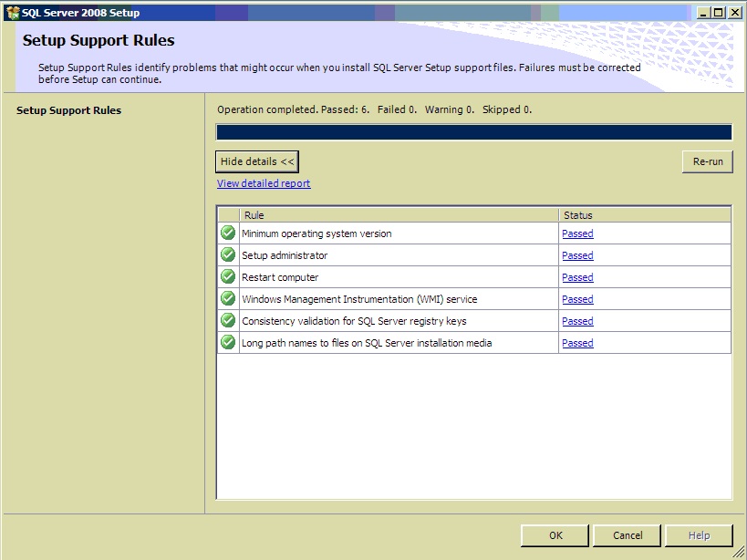
Task: Click the Rule column header
Action: (x=399, y=215)
